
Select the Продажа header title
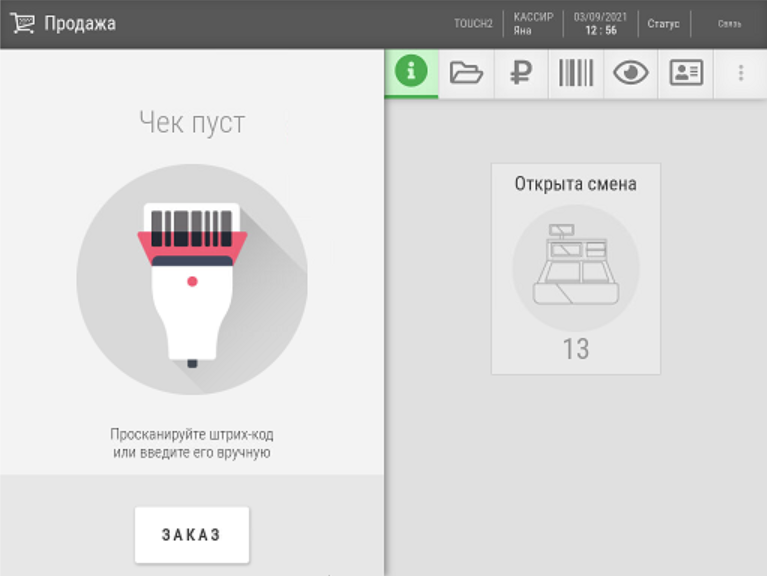tap(80, 23)
